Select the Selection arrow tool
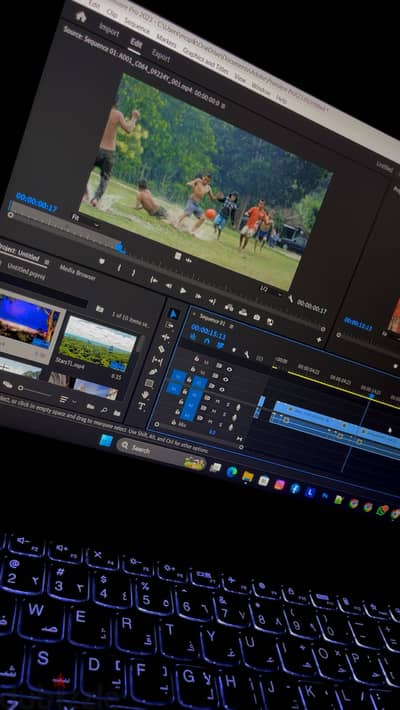Image resolution: width=400 pixels, height=710 pixels. click(173, 313)
